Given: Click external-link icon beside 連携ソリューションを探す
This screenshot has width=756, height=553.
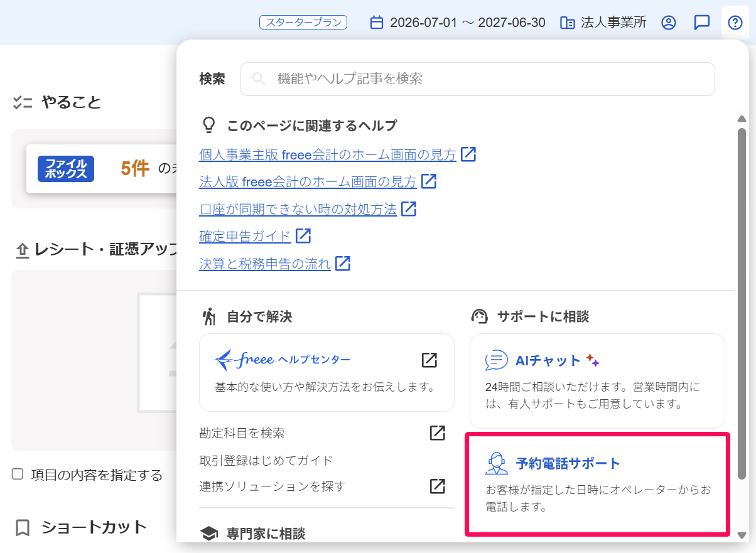Looking at the screenshot, I should [x=438, y=486].
